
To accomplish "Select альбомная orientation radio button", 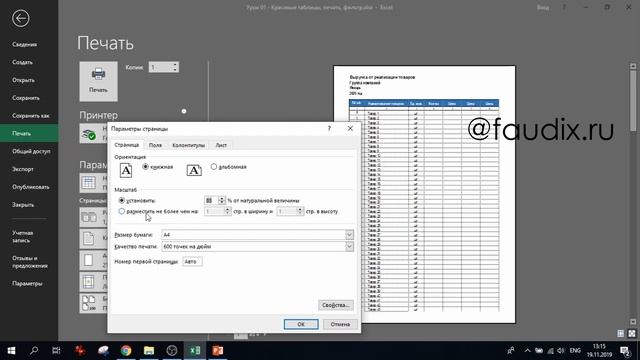I will click(x=214, y=167).
